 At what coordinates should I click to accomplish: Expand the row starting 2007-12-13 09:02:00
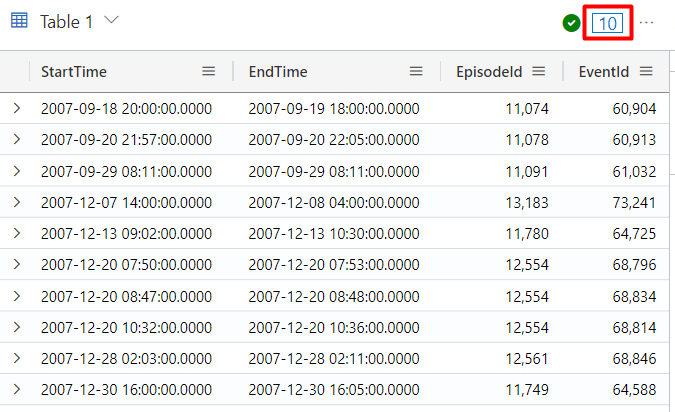tap(17, 233)
